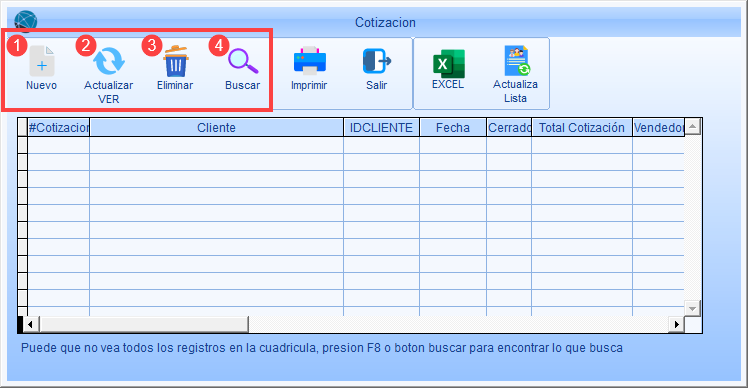748x388 pixels.
Task: Click grid vertical scrollbar down arrow
Action: coord(693,308)
